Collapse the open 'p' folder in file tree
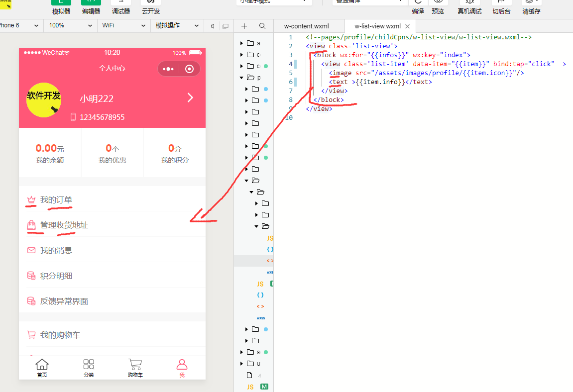The image size is (573, 392). pos(241,78)
